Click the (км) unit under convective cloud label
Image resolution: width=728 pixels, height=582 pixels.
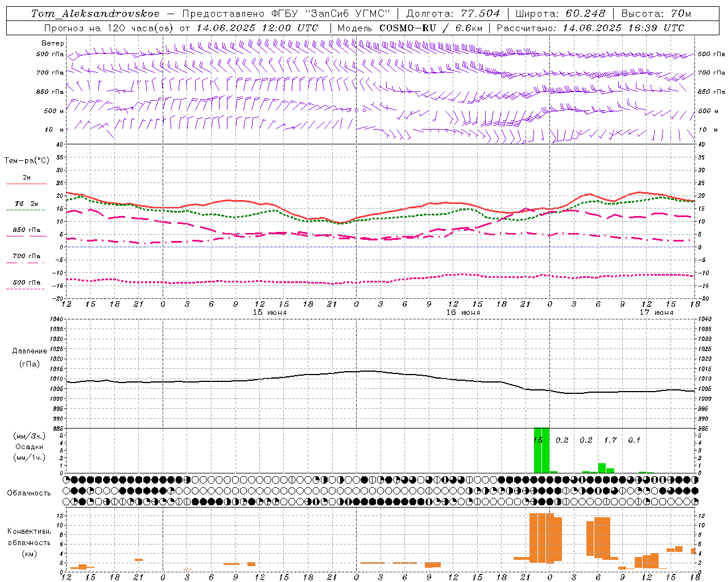pyautogui.click(x=29, y=554)
